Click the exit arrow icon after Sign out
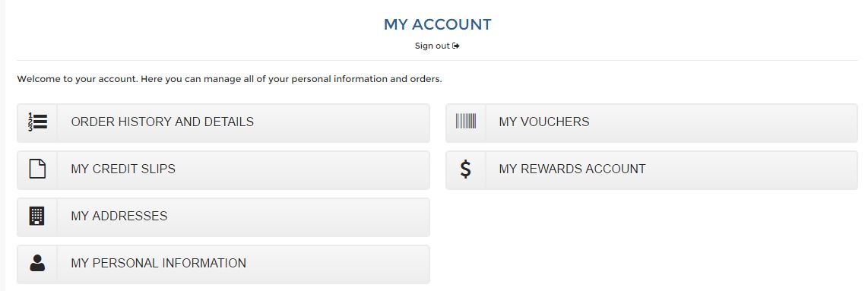The width and height of the screenshot is (868, 291). pyautogui.click(x=455, y=46)
